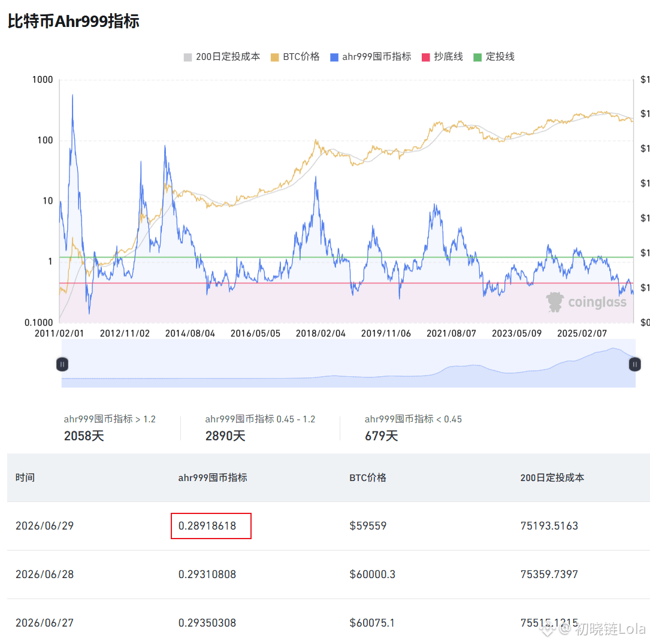Screen dimensions: 650x644
Task: Toggle the ahr999囤币指标 legend series
Action: (370, 57)
